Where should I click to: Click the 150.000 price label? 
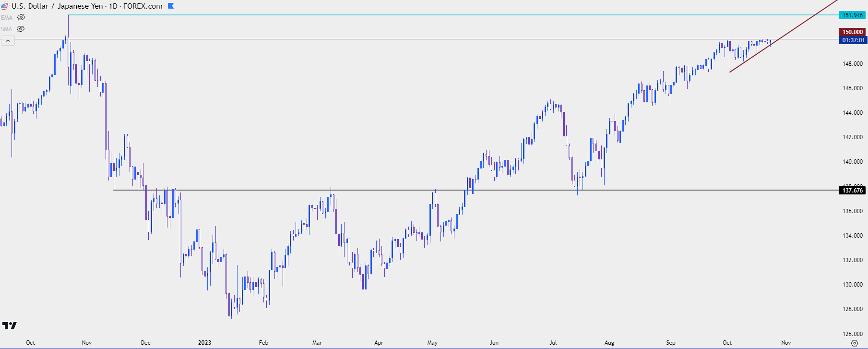(853, 32)
